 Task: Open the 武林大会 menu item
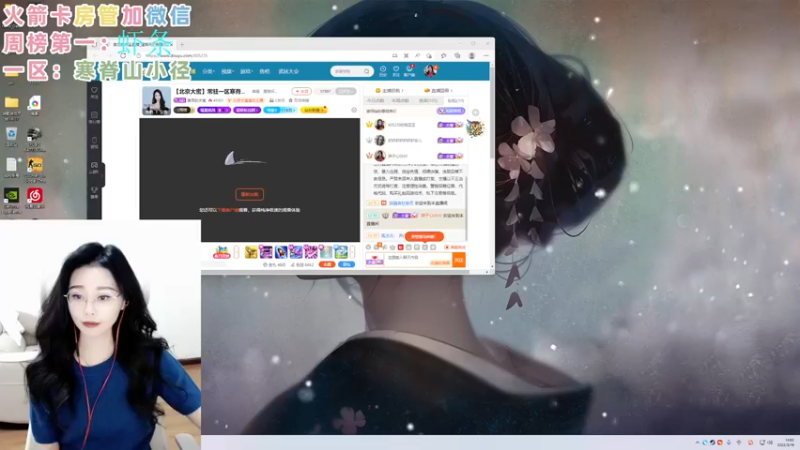point(289,71)
